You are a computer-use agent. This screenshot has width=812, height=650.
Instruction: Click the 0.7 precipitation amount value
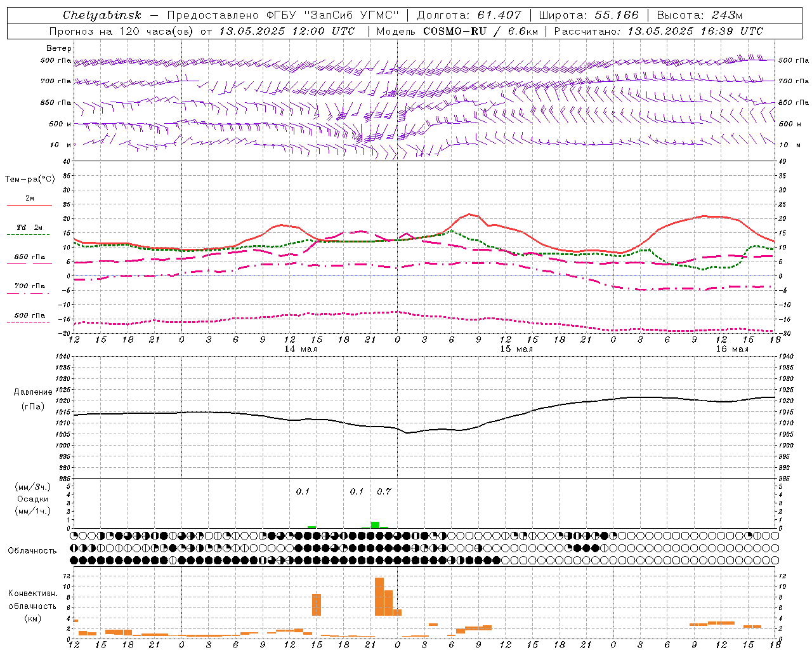pos(384,491)
